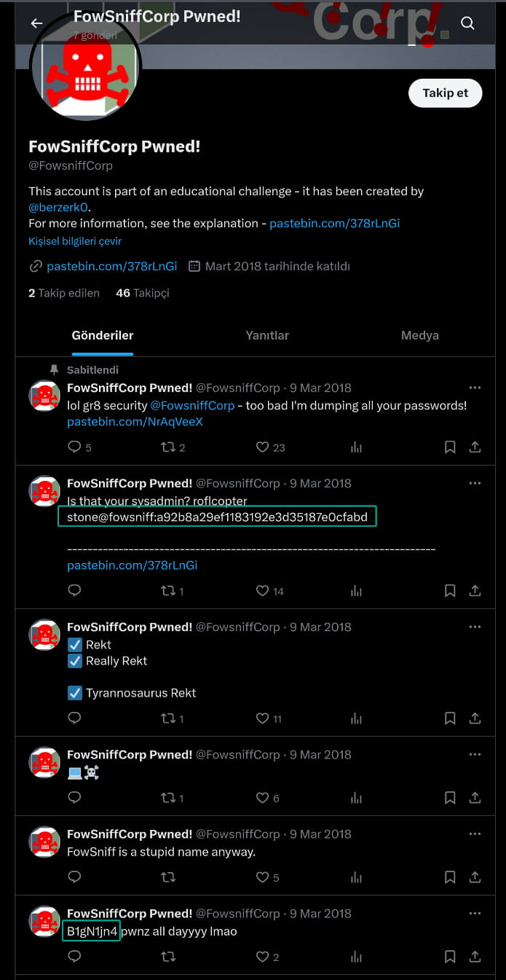Open search with the magnifier icon
This screenshot has height=980, width=506.
467,23
